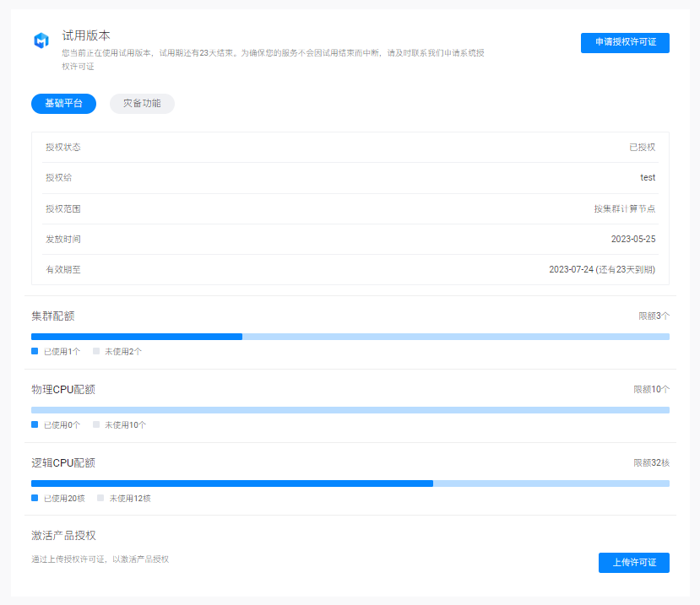Click blue 已使用1个 legend square
Image resolution: width=700 pixels, height=605 pixels.
pyautogui.click(x=35, y=351)
